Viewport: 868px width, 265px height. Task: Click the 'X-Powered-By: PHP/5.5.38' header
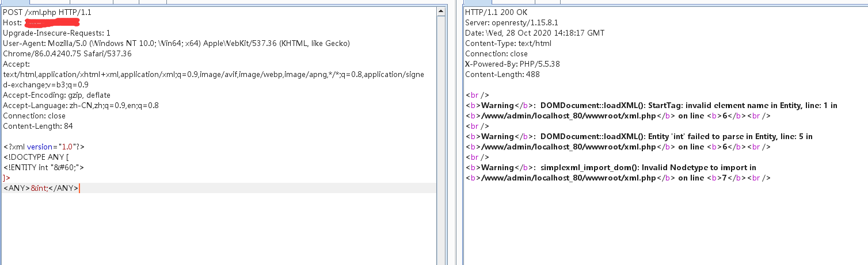tap(512, 64)
